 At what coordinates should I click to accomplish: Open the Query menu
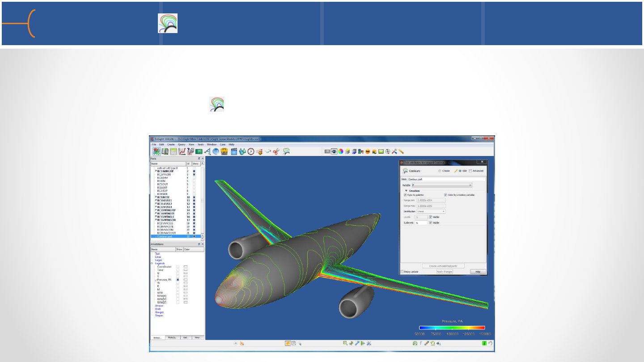[182, 144]
